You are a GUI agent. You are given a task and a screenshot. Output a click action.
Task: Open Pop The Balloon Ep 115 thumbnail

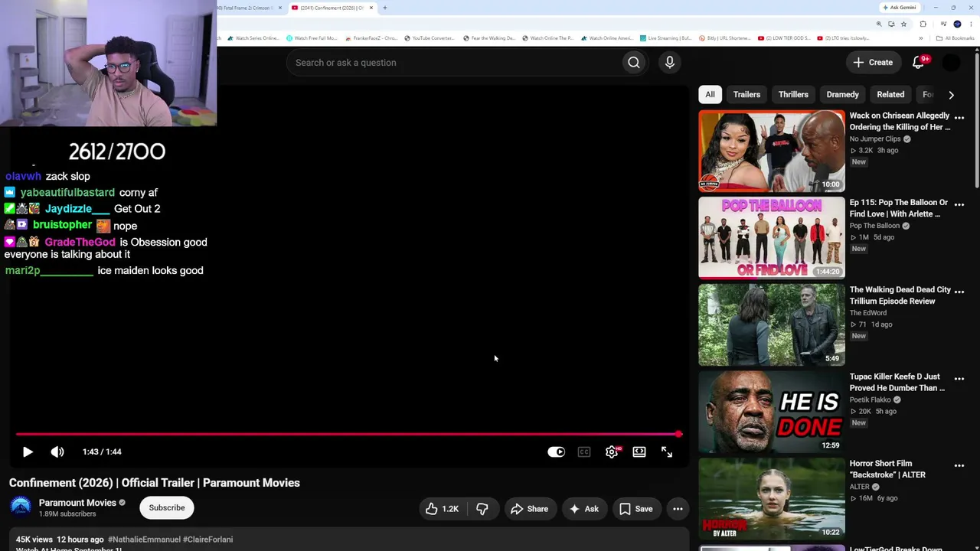772,238
